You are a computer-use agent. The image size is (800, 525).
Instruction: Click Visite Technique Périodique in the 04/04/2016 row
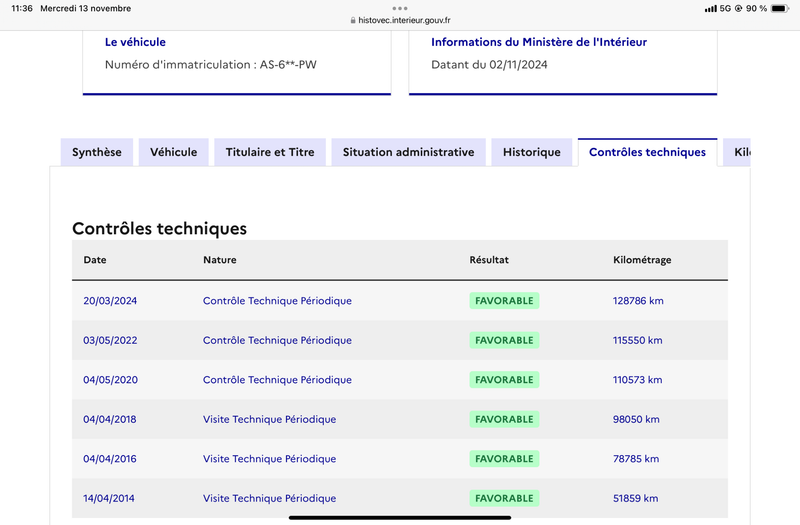[x=269, y=459]
